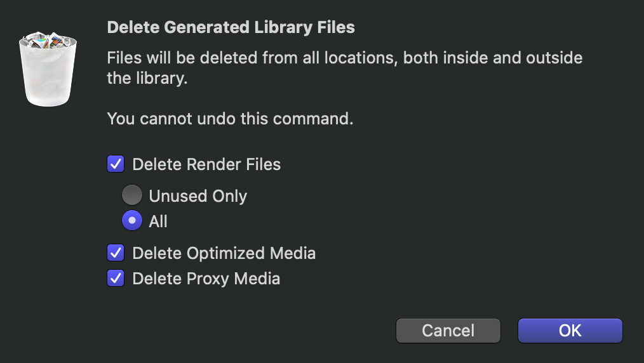Confirm deletion with the OK button

click(570, 330)
